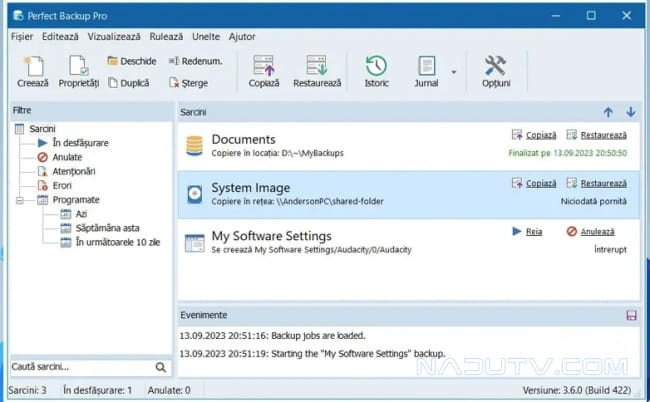Image resolution: width=650 pixels, height=402 pixels.
Task: Open the Unelte menu
Action: [206, 36]
